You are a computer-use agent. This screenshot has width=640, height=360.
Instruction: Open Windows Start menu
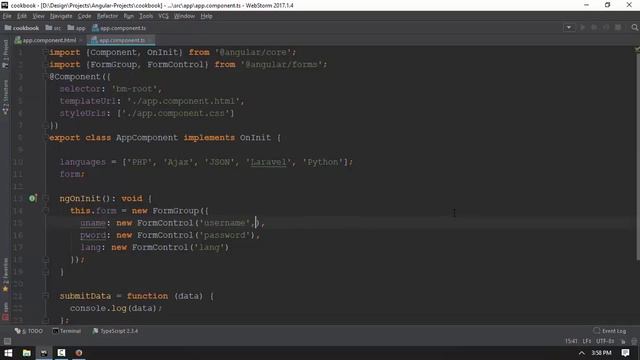[8, 353]
